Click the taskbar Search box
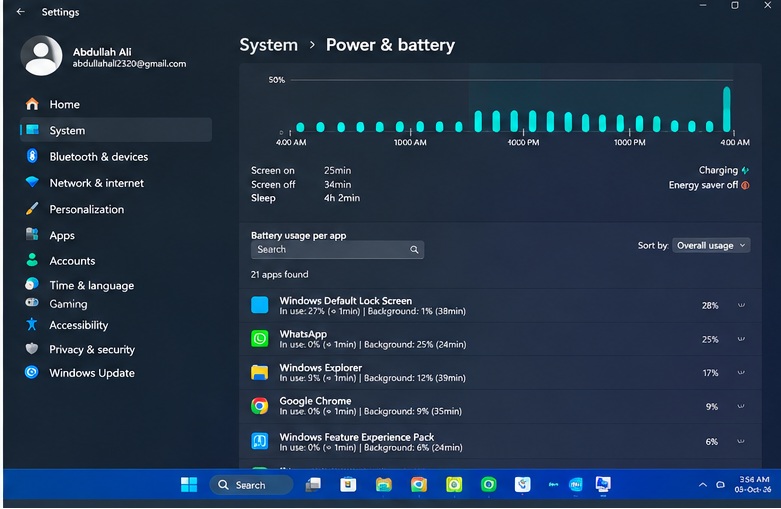This screenshot has width=781, height=509. (251, 485)
